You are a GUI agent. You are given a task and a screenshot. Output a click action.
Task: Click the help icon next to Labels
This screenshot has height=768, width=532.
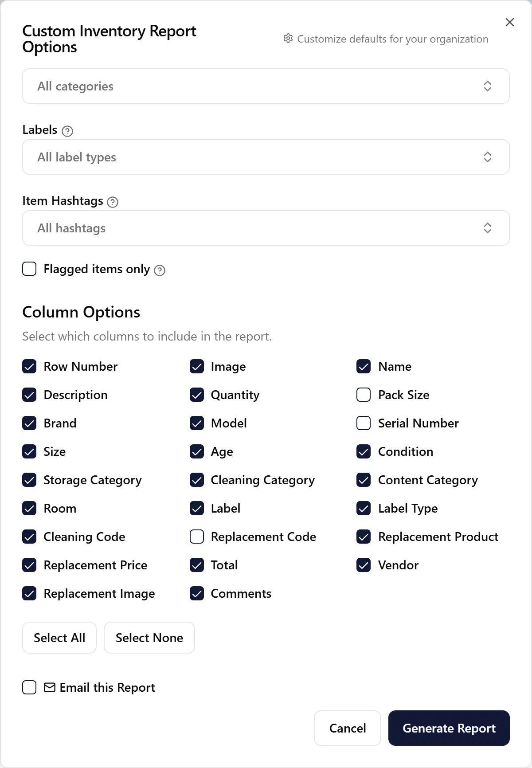[67, 131]
